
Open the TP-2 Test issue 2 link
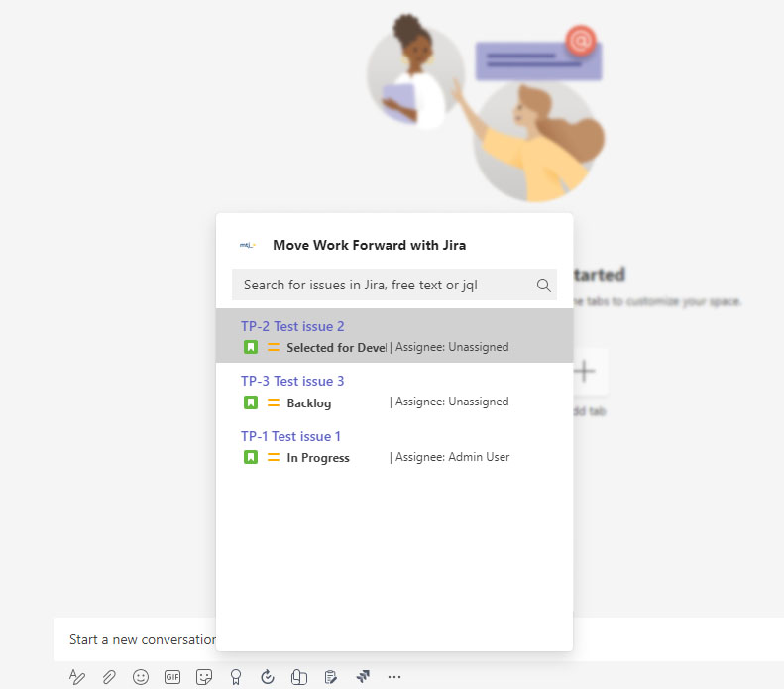(x=292, y=326)
